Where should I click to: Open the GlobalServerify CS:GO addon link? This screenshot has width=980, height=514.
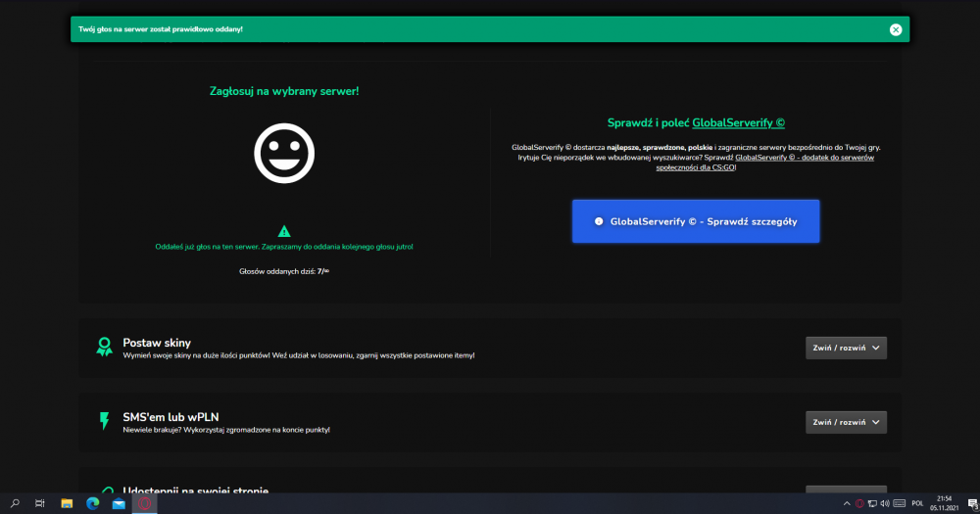[x=765, y=163]
